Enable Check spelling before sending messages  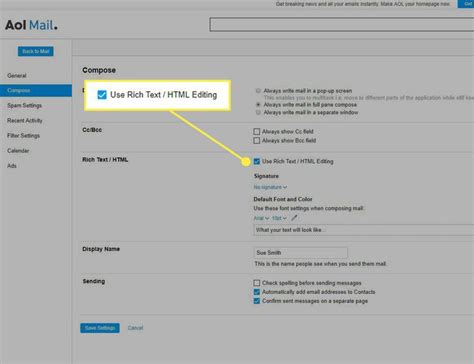257,283
